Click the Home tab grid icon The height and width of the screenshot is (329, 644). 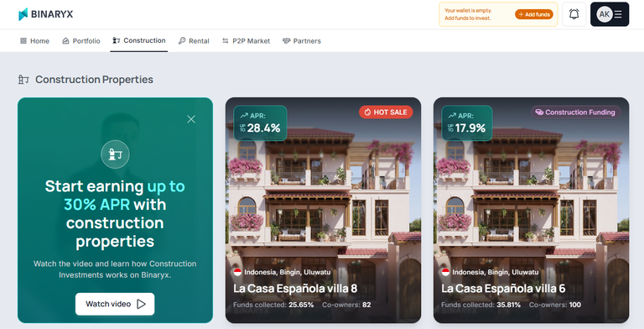(x=23, y=41)
